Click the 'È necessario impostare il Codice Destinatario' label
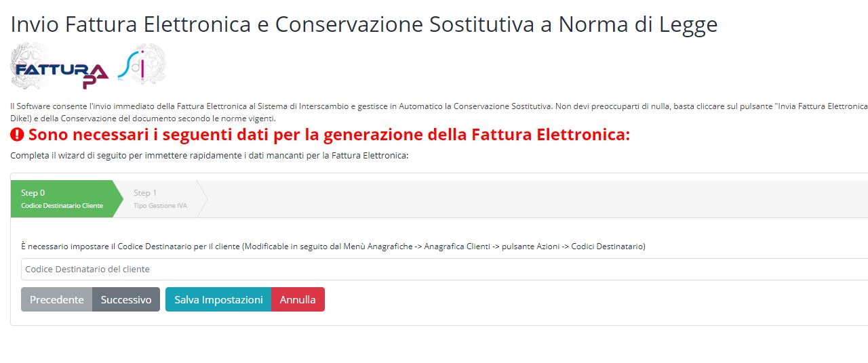 (333, 247)
